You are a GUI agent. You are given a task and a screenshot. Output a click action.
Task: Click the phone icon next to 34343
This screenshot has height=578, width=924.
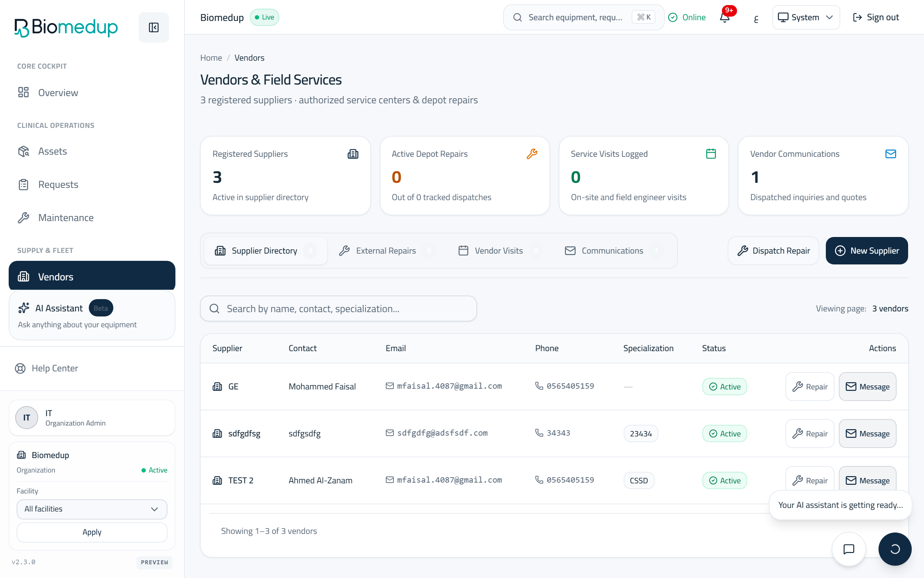(x=539, y=433)
